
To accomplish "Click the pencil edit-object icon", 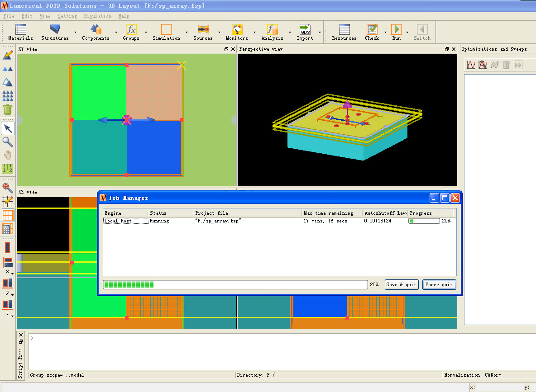I will click(8, 55).
